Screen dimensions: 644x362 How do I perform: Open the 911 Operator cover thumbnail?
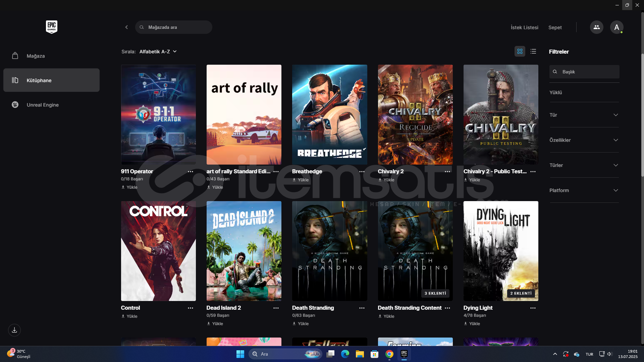(158, 115)
